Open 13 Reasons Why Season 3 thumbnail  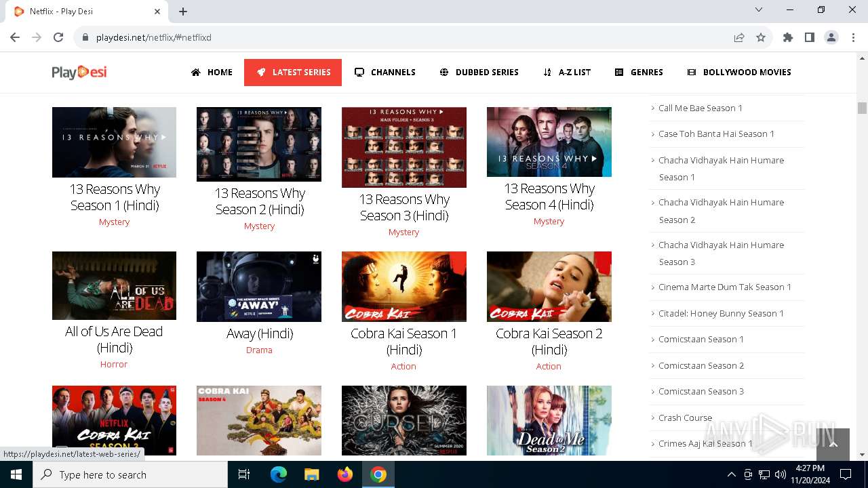click(x=404, y=147)
